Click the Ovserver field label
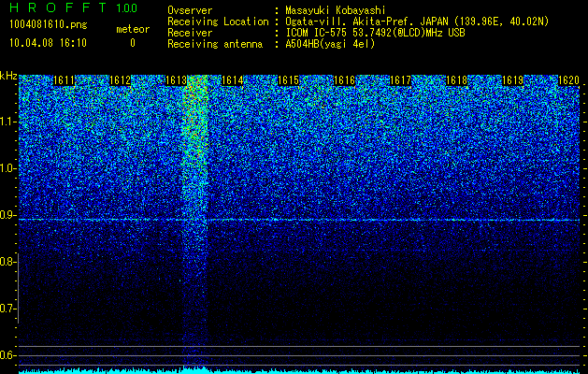 coord(190,10)
